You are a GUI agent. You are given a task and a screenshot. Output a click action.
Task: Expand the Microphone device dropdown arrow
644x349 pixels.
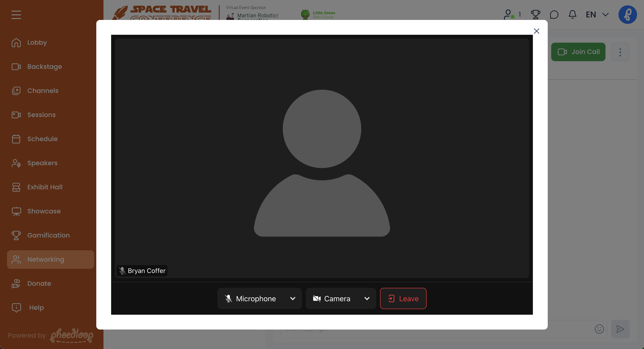(293, 298)
